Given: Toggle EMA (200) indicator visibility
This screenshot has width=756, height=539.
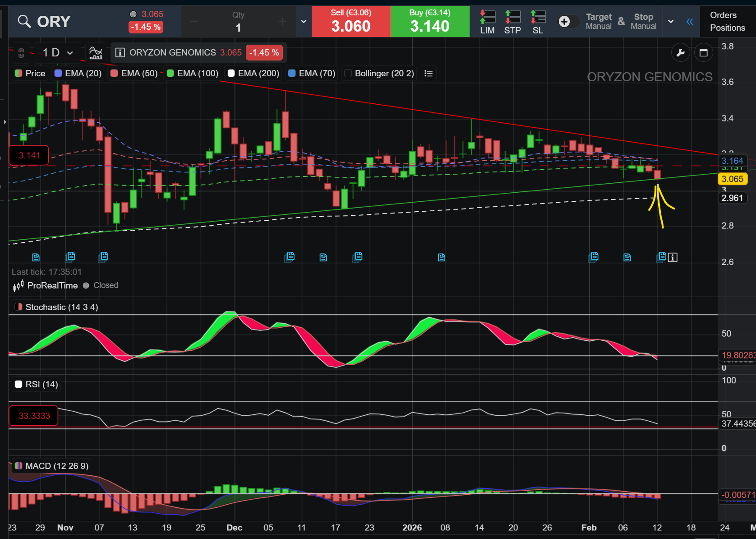Looking at the screenshot, I should tap(231, 73).
